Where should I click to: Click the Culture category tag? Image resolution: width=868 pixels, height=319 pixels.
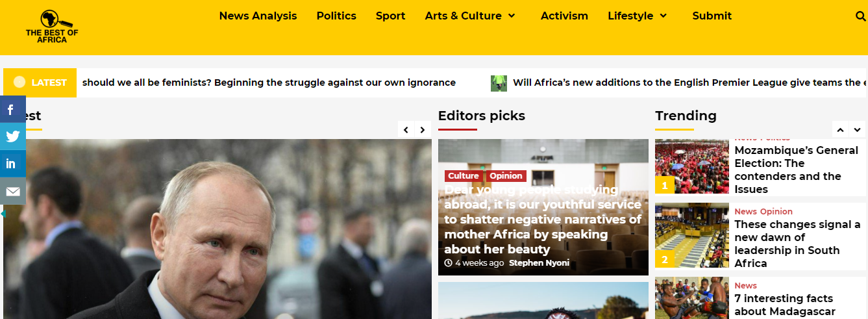coord(464,176)
